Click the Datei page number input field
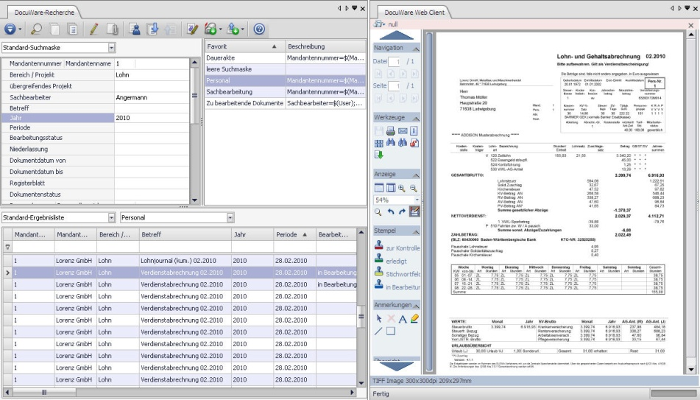Screen dimensions: 700x400 (394, 62)
